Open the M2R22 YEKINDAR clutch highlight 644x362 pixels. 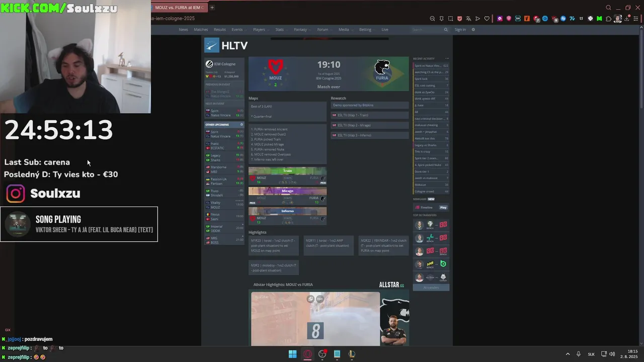(x=383, y=245)
